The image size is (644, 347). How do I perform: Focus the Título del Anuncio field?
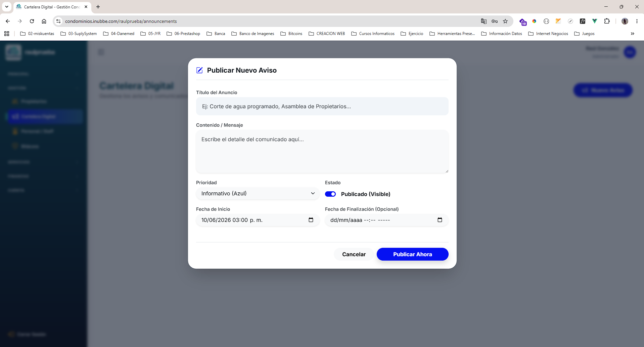click(x=322, y=106)
